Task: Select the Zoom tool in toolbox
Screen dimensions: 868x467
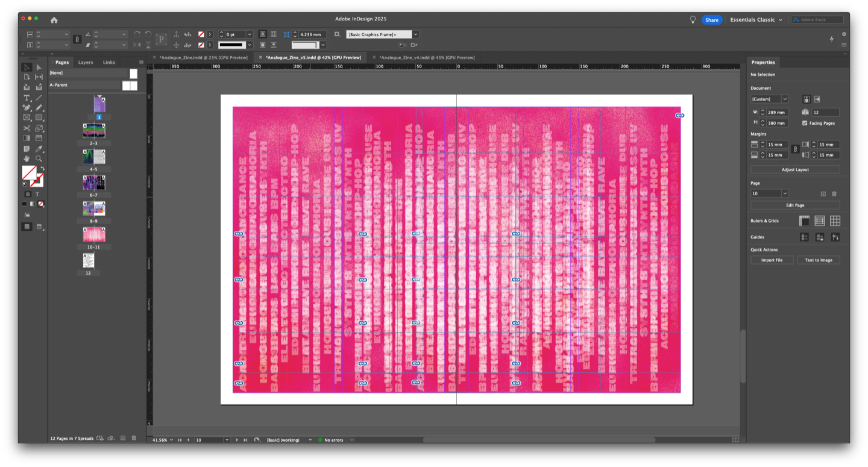Action: pos(39,159)
